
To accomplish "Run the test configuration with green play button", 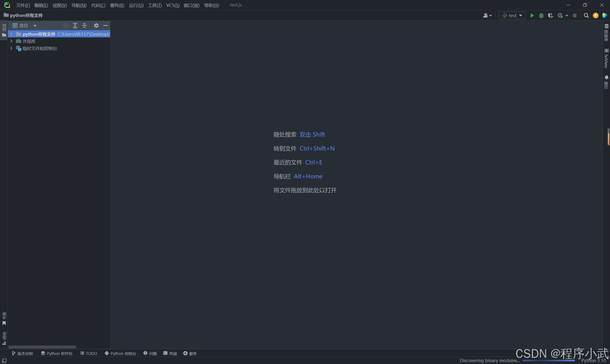I will click(532, 15).
